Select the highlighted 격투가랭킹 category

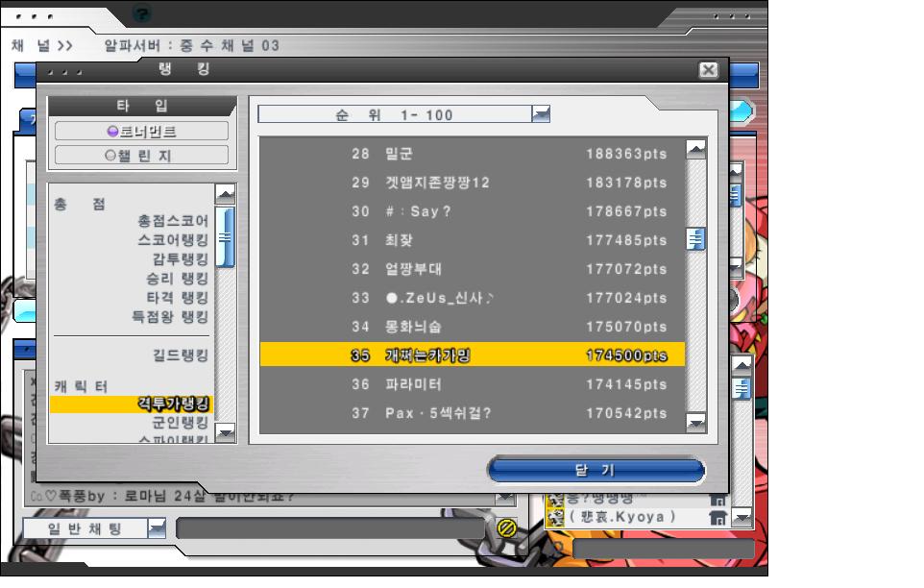point(132,404)
